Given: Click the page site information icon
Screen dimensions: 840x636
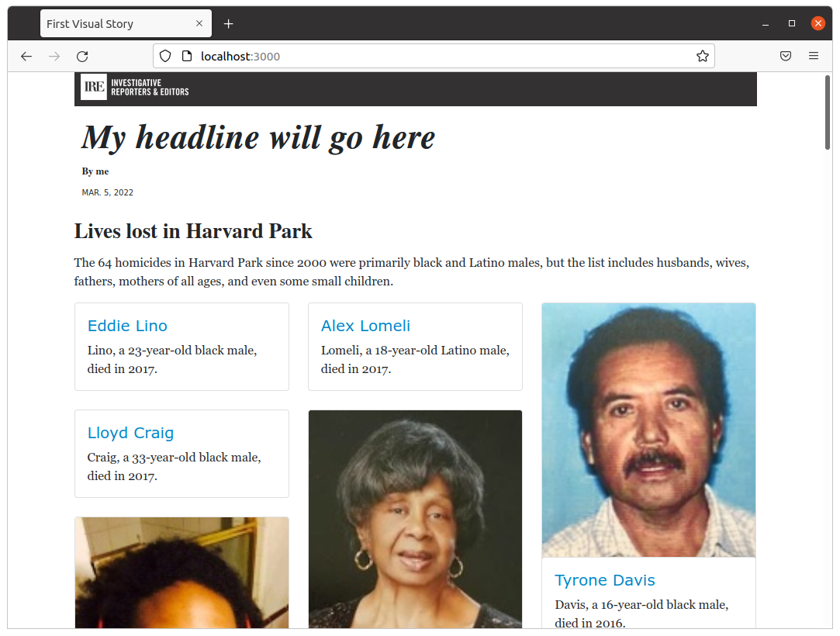Looking at the screenshot, I should [186, 56].
